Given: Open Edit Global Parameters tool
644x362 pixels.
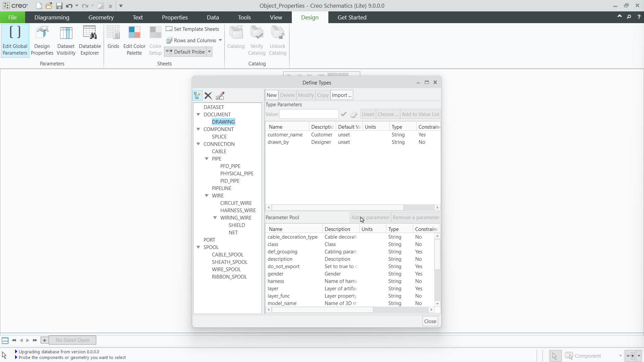Looking at the screenshot, I should click(15, 41).
